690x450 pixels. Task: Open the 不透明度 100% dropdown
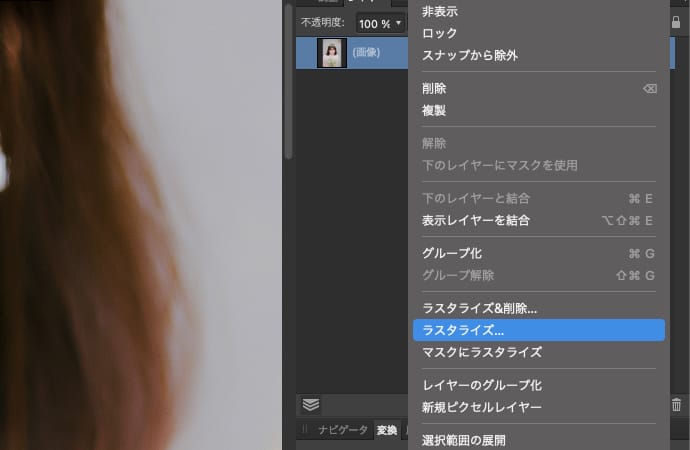click(x=379, y=22)
